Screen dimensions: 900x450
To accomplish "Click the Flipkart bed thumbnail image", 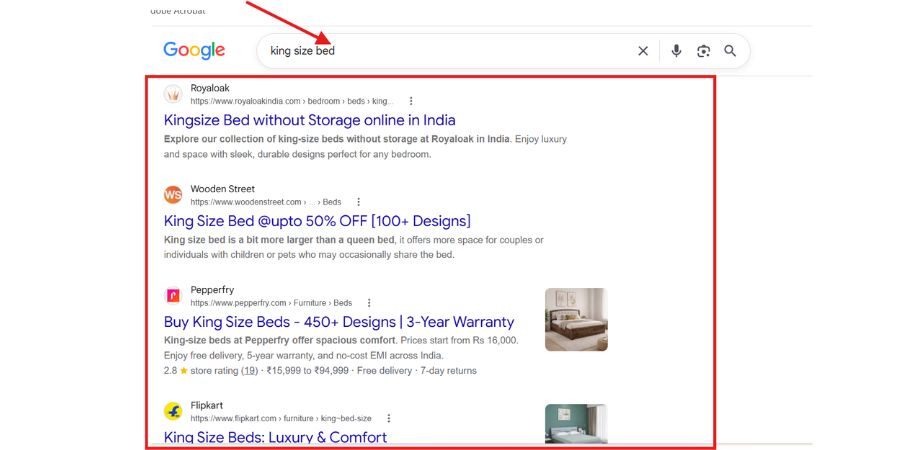I will pyautogui.click(x=576, y=424).
